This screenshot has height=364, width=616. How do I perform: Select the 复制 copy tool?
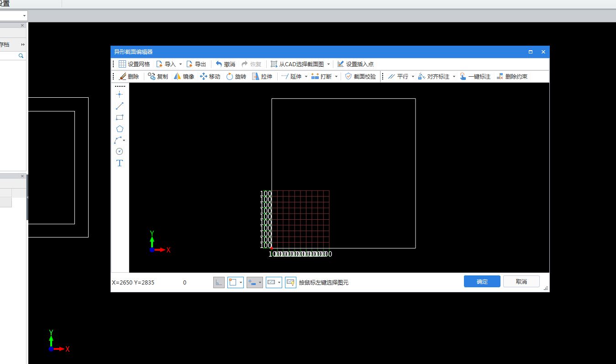158,76
